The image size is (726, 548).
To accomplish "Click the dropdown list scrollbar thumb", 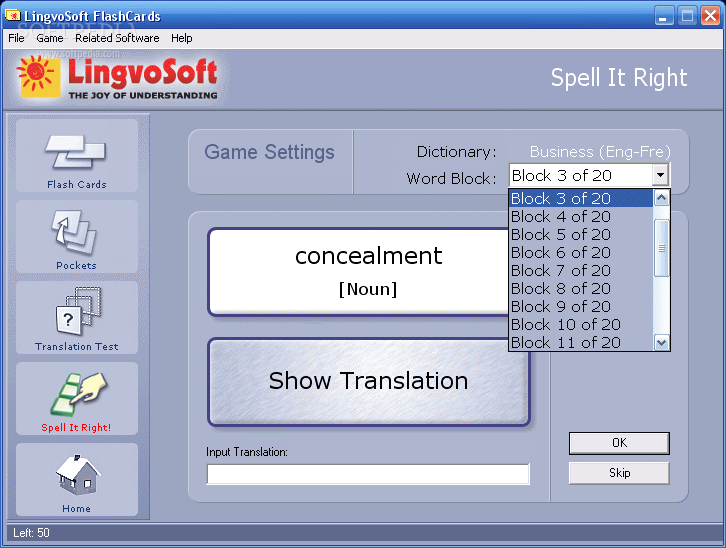I will (662, 249).
